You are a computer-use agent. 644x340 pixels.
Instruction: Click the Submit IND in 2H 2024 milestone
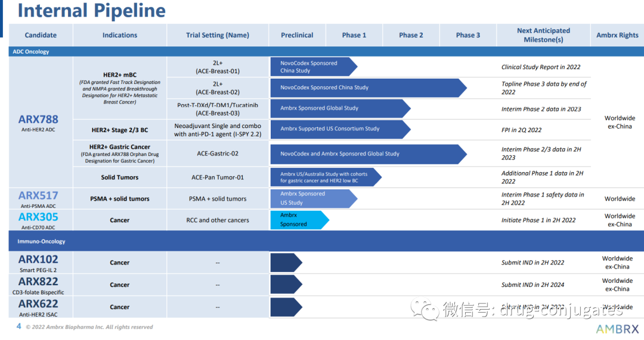coord(532,285)
